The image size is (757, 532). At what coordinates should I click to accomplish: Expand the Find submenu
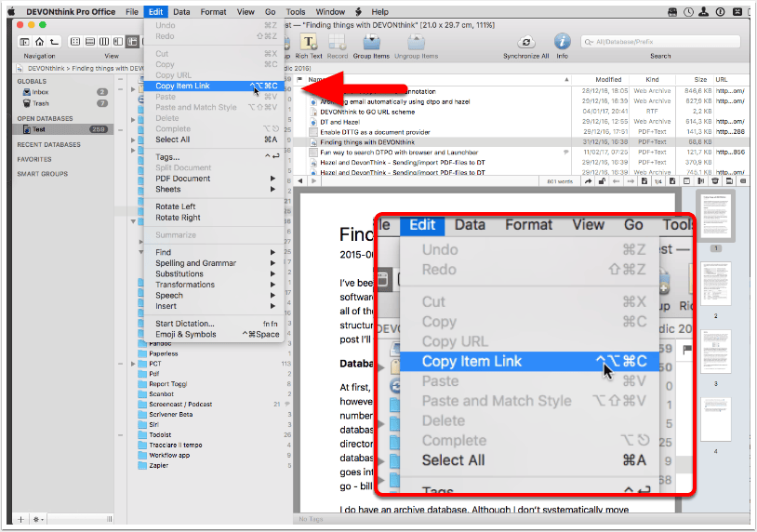click(x=213, y=252)
